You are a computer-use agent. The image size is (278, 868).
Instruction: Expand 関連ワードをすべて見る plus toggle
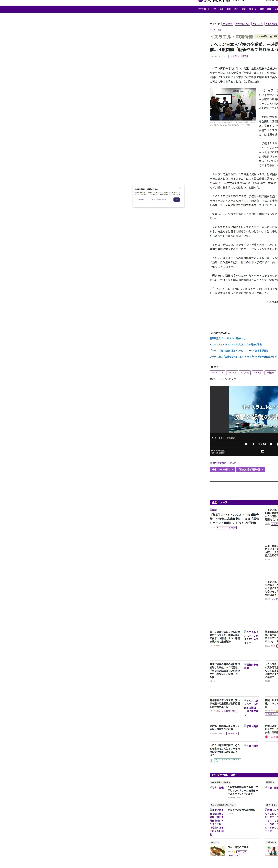(235, 379)
